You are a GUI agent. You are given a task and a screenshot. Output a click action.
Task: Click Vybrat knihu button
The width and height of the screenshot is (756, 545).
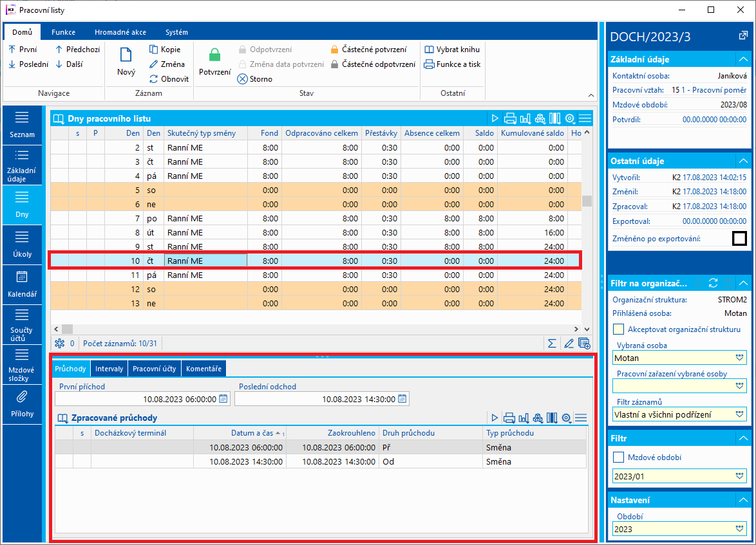click(452, 50)
